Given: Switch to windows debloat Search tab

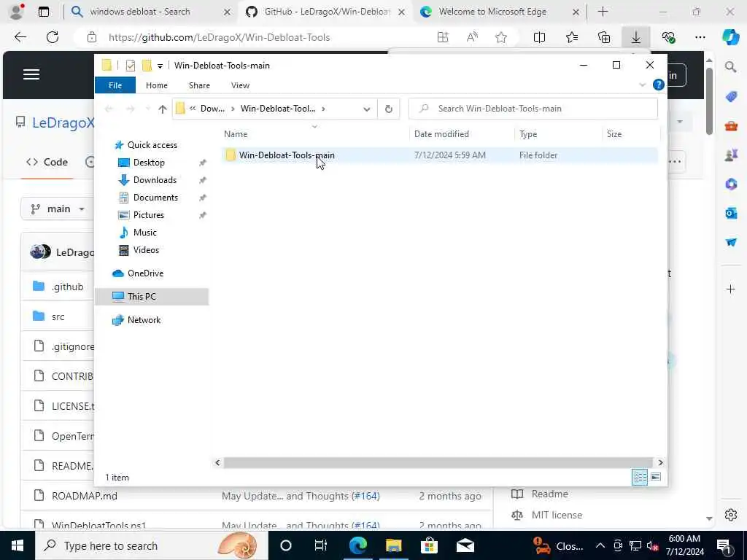Looking at the screenshot, I should (149, 12).
